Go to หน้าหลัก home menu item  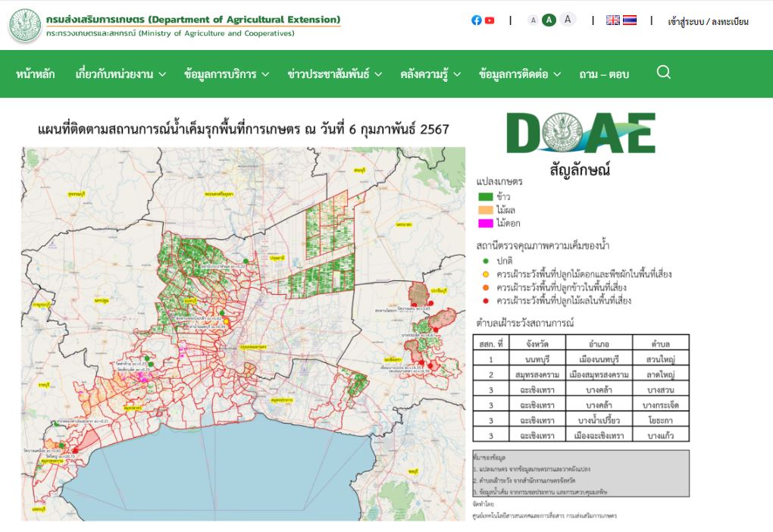tap(35, 74)
